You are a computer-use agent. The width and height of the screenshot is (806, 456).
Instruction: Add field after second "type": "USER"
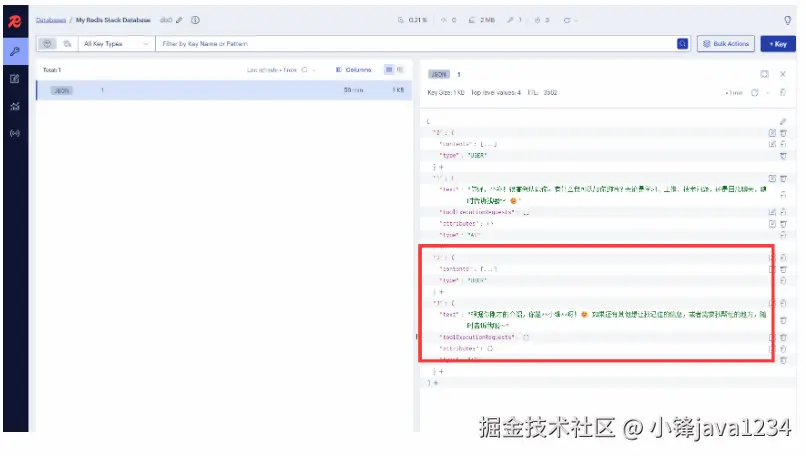pos(441,291)
